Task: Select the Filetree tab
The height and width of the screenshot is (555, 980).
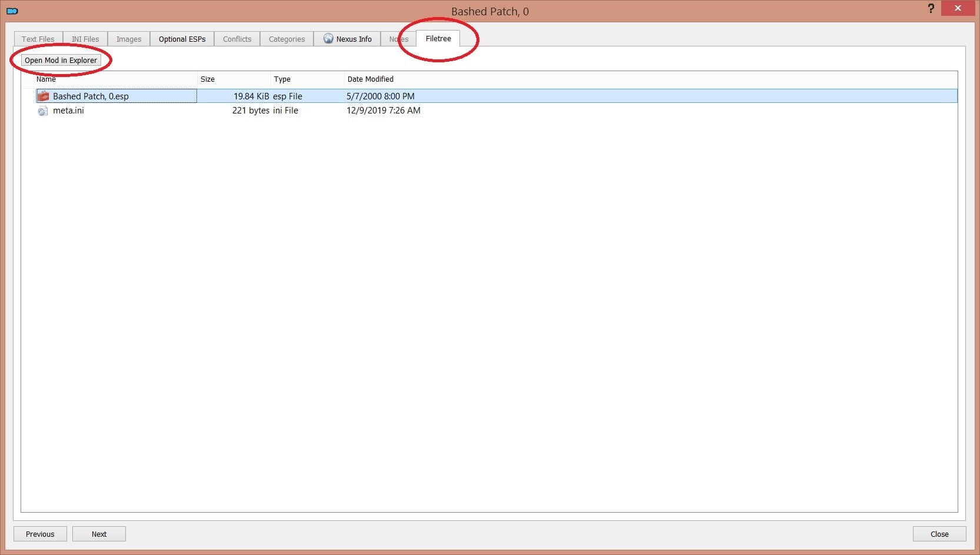Action: pos(438,39)
